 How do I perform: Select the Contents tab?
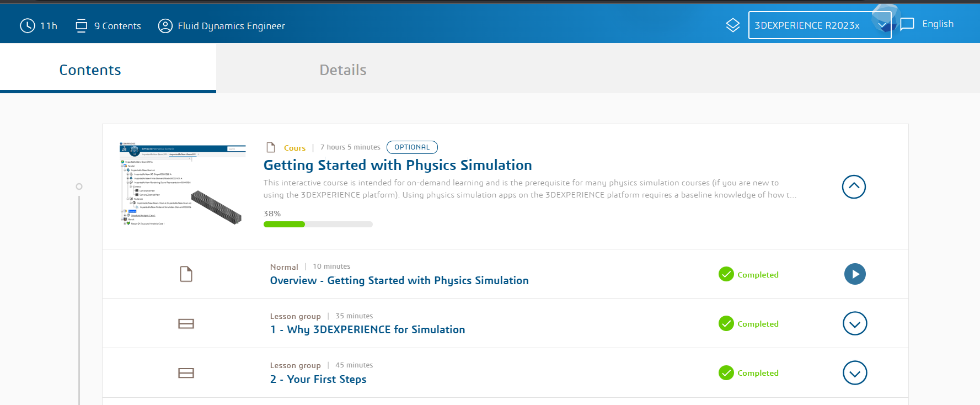pos(90,70)
